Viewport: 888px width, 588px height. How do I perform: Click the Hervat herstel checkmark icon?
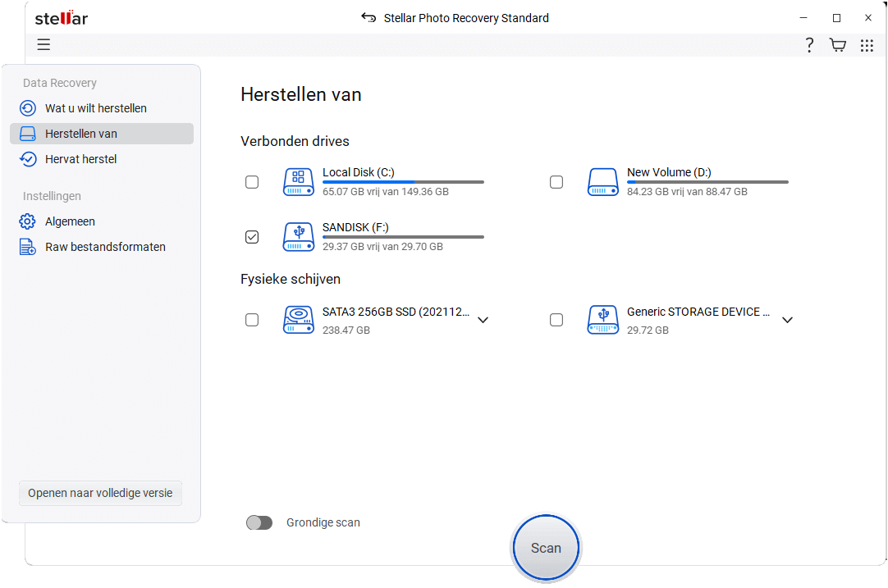pyautogui.click(x=27, y=158)
